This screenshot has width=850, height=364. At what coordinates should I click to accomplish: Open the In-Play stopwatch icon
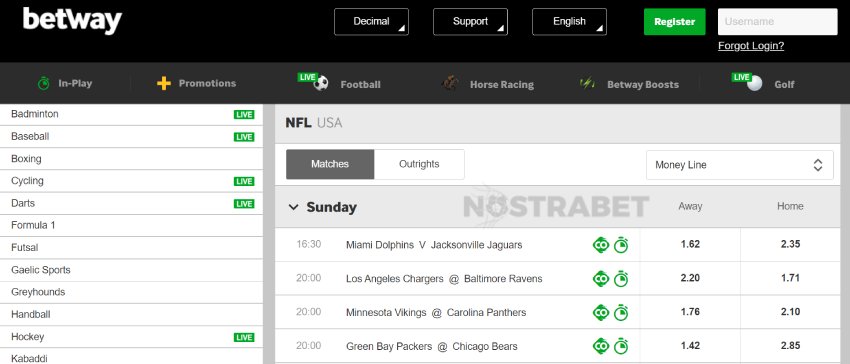43,84
